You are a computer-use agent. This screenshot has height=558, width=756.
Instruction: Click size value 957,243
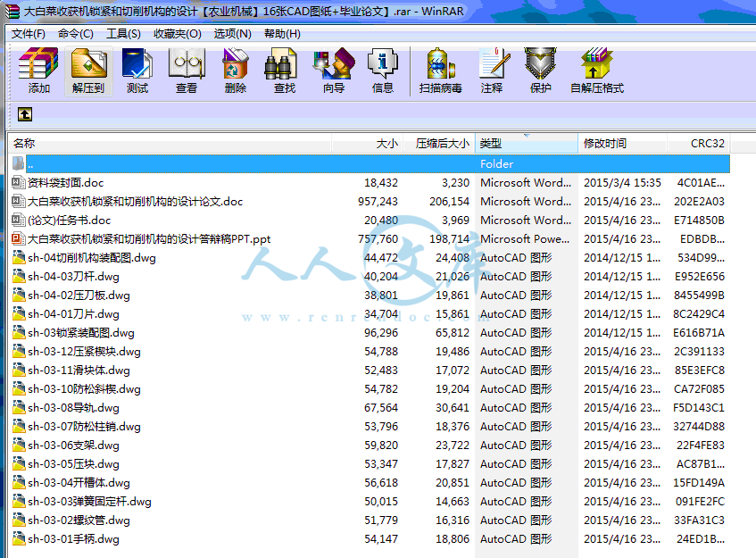(378, 201)
